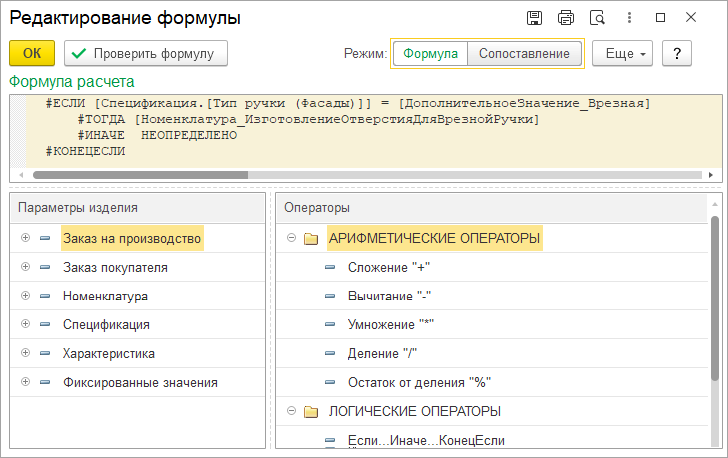Collapse the АРИФМЕТИЧЕСКИЕ ОПЕРАТОРЫ group
This screenshot has height=458, width=728.
291,239
